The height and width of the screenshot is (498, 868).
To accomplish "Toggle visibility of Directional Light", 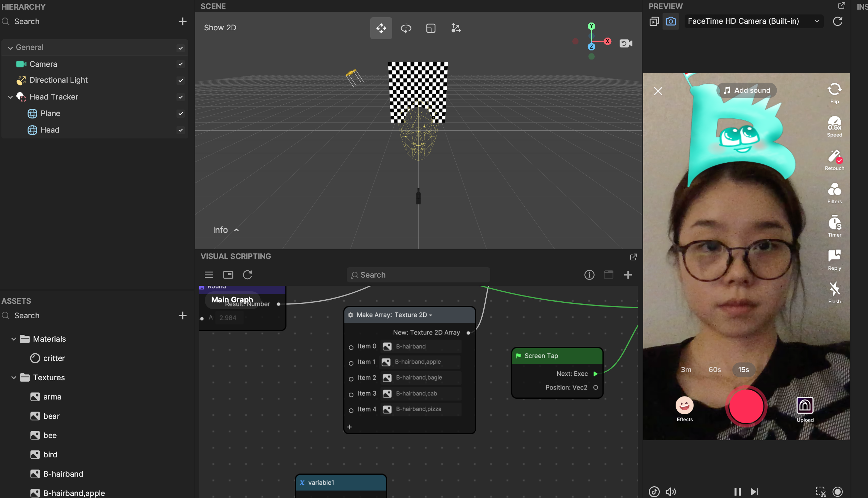I will point(180,80).
